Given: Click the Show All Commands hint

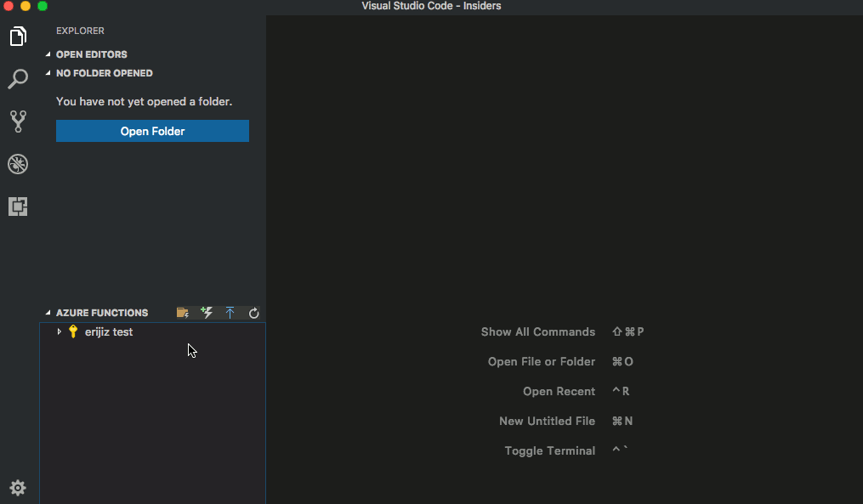Looking at the screenshot, I should [537, 331].
